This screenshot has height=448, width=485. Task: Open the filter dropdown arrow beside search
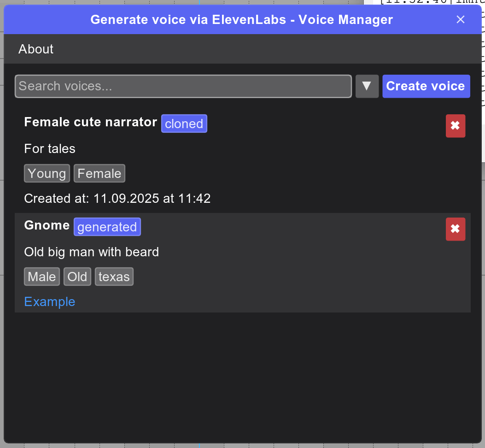(367, 86)
